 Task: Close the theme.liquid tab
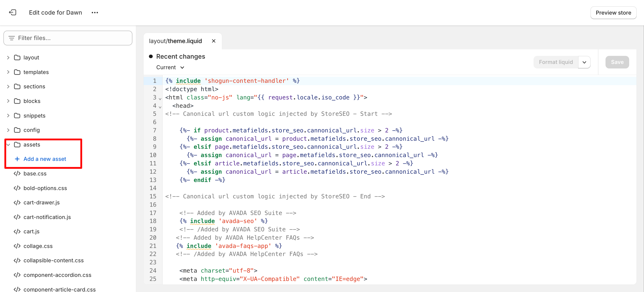[x=214, y=41]
